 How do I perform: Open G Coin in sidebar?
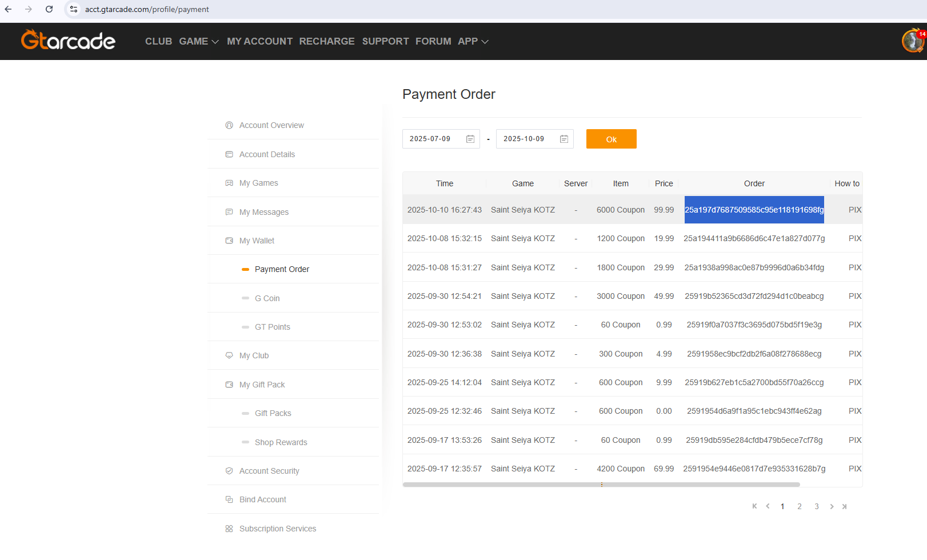[x=267, y=298]
